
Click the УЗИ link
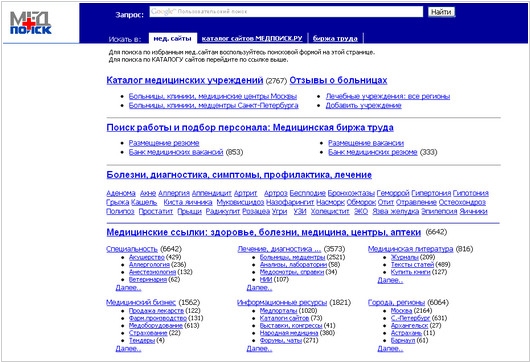tap(300, 212)
